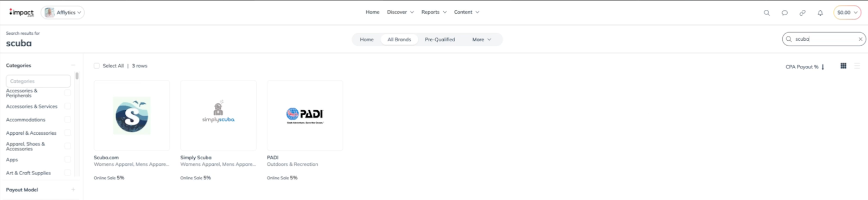The image size is (868, 200).
Task: Select the Pre-Qualified tab
Action: point(440,40)
